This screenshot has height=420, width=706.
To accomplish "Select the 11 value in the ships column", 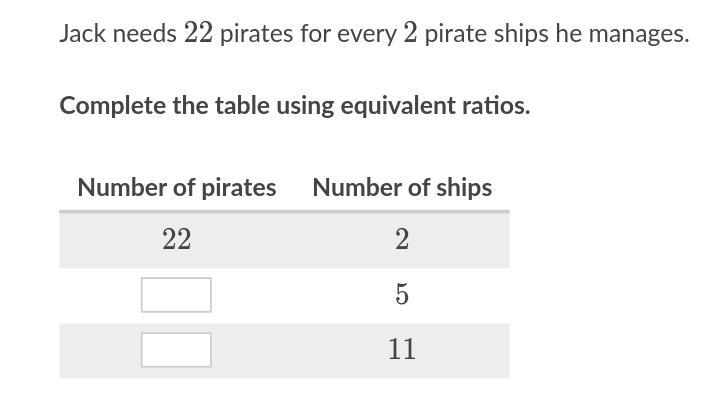I will click(402, 350).
